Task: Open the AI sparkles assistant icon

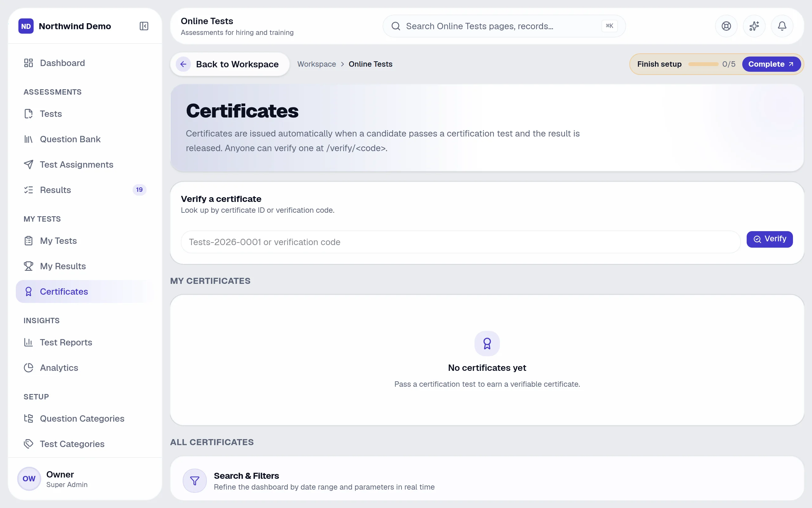Action: 754,26
